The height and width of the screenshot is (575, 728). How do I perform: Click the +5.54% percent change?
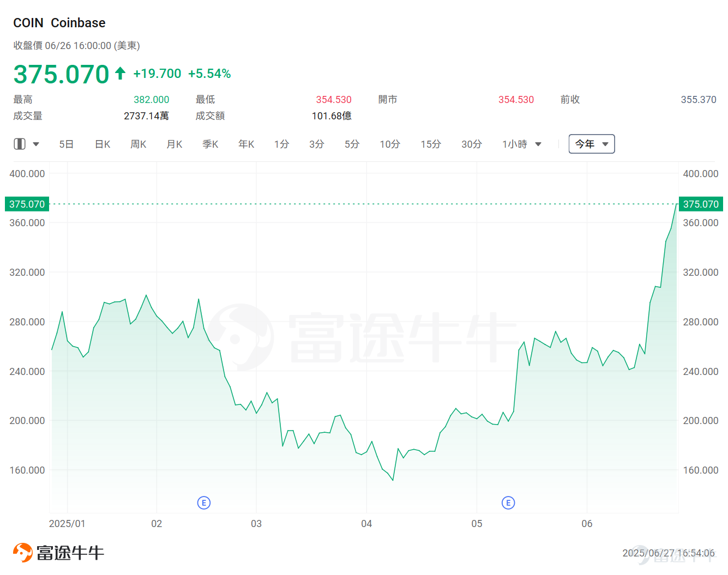[x=209, y=74]
